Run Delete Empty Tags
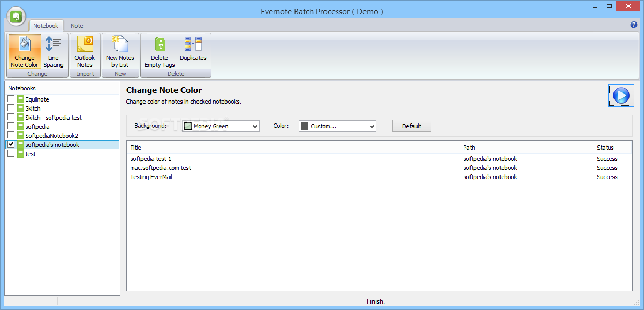This screenshot has height=310, width=644. pyautogui.click(x=160, y=52)
